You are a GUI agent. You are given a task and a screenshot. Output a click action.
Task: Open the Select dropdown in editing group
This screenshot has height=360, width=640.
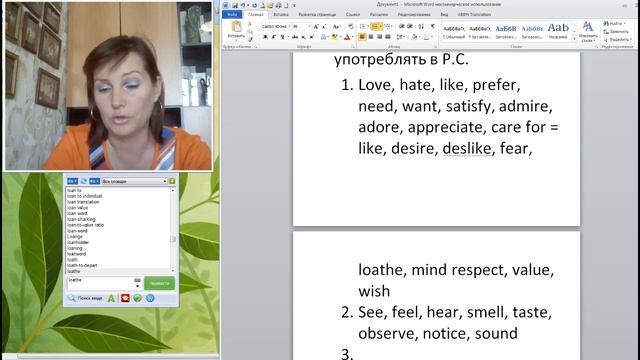(618, 40)
